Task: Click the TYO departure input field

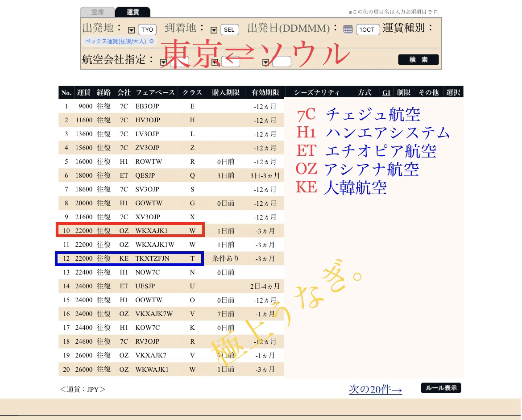Action: 147,29
